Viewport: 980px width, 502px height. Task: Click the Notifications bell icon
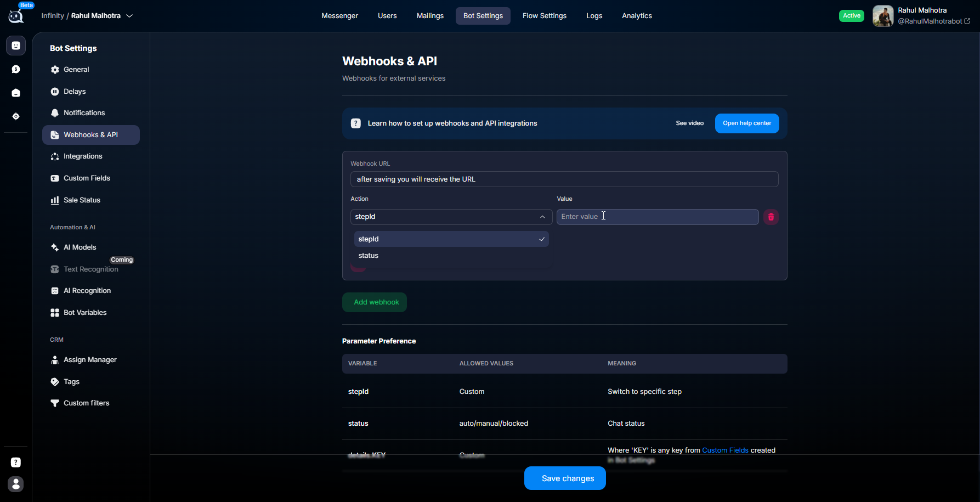(55, 113)
